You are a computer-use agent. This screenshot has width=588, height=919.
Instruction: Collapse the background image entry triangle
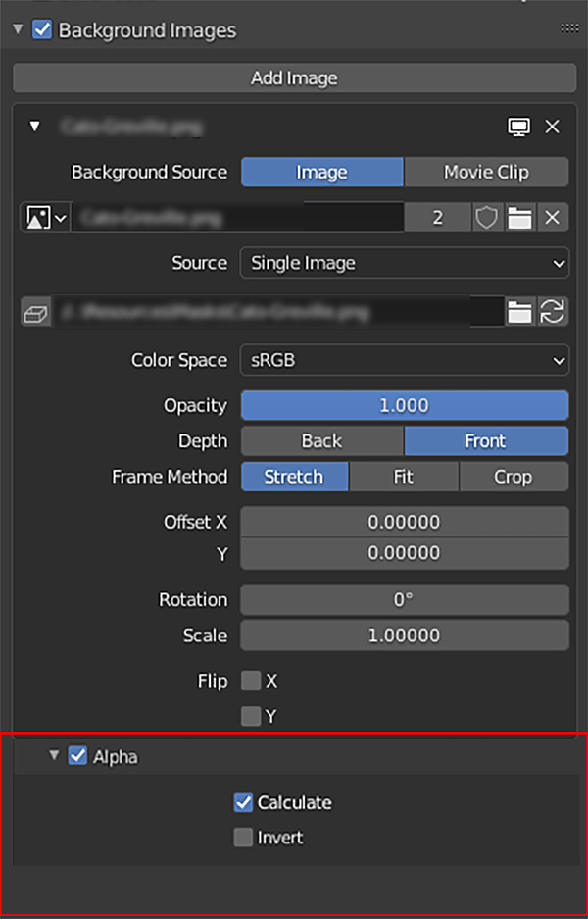tap(34, 126)
